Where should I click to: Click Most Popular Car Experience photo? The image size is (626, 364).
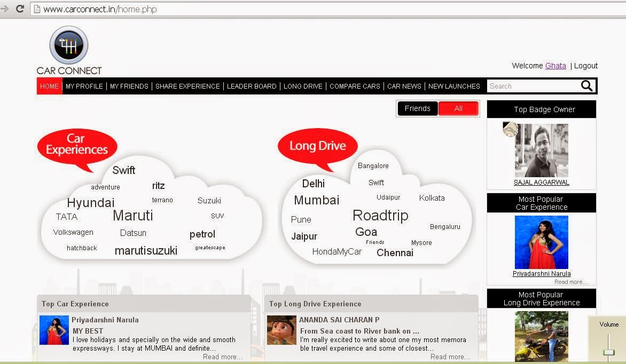[x=542, y=242]
